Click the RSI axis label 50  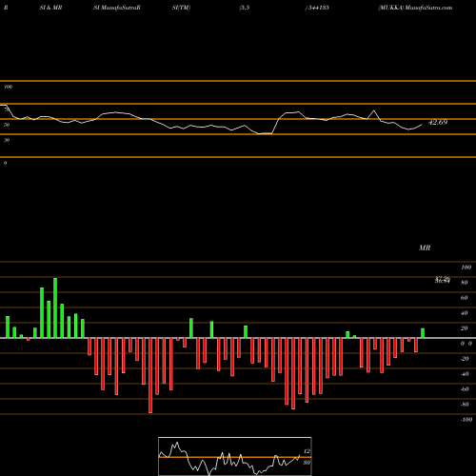pyautogui.click(x=7, y=125)
